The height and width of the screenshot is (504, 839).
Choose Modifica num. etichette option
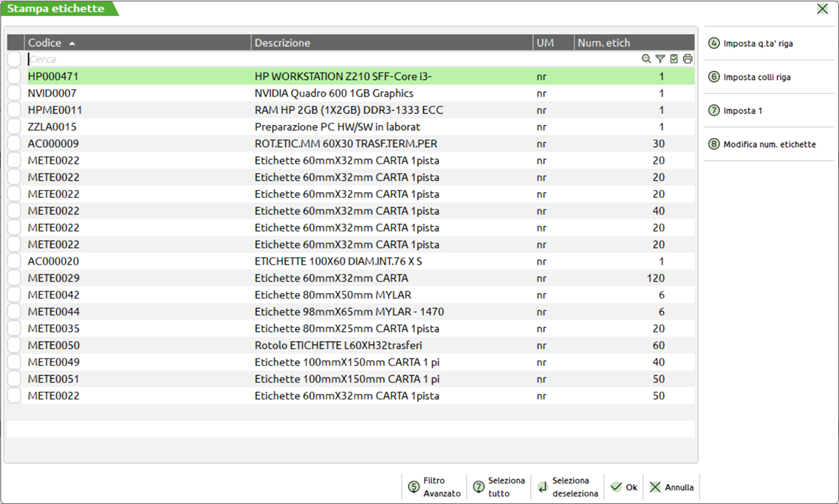coord(768,144)
